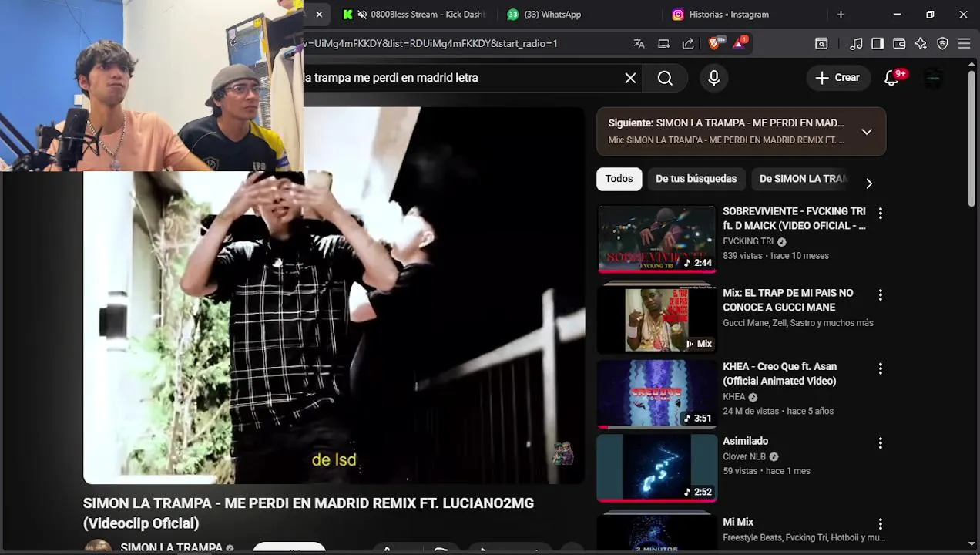Select the De tus búsquedas chip
Screen dimensions: 980x555
(696, 179)
